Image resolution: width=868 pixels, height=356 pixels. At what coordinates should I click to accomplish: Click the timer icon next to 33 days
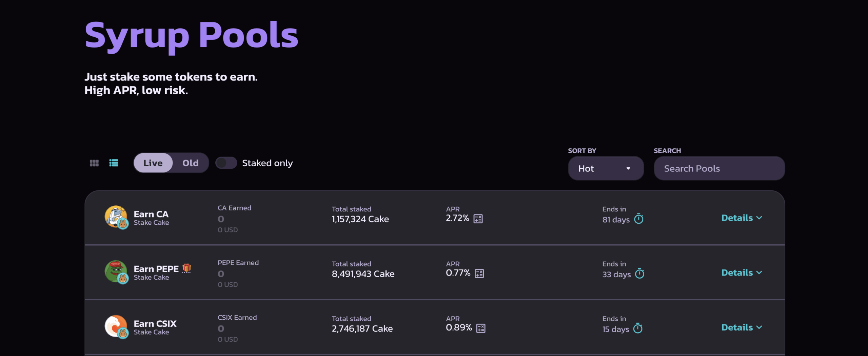click(x=639, y=274)
